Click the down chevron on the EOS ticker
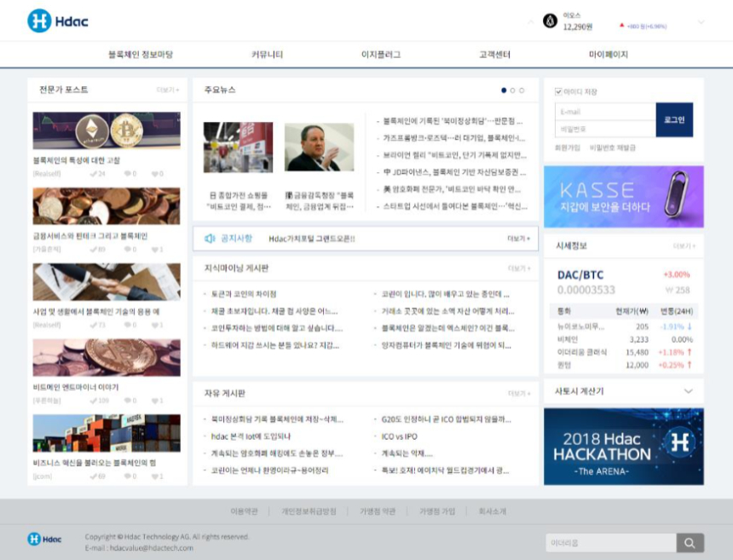Viewport: 733px width, 560px height. coord(701,21)
